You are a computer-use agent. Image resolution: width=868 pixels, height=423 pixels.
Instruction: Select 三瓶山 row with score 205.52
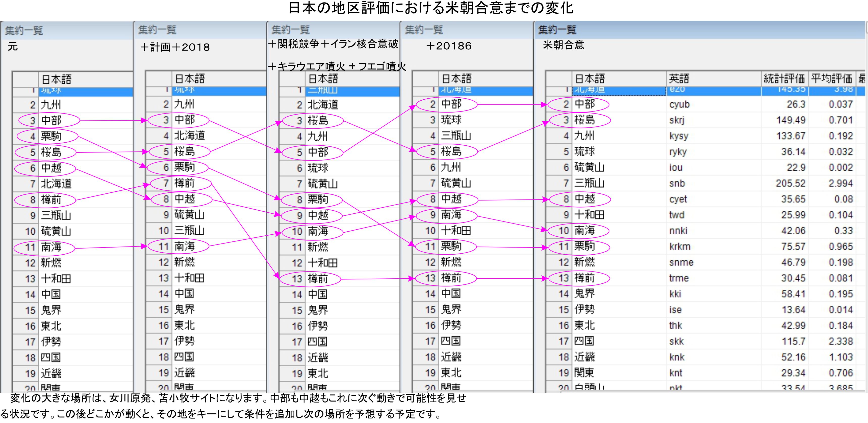click(x=589, y=183)
